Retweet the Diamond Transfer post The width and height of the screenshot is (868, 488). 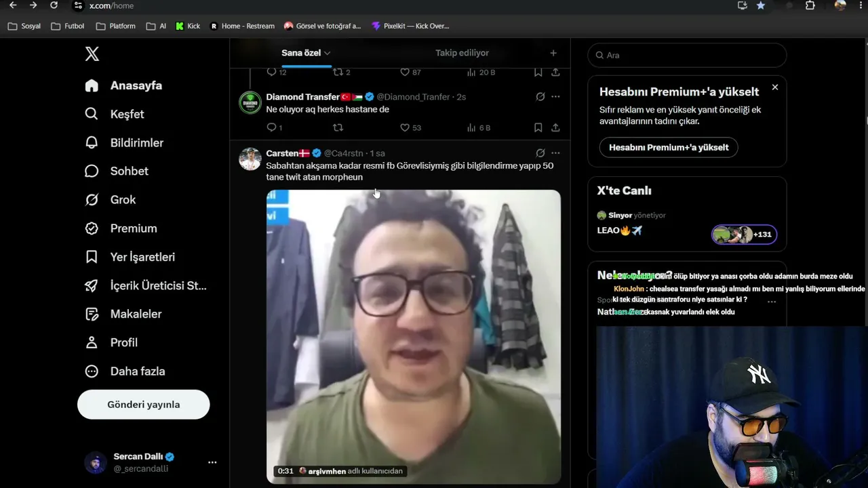(338, 127)
